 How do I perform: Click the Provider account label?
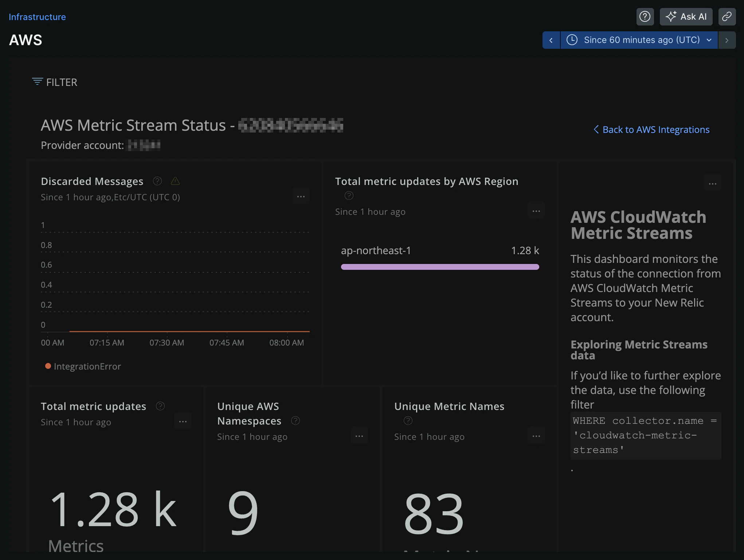coord(82,145)
